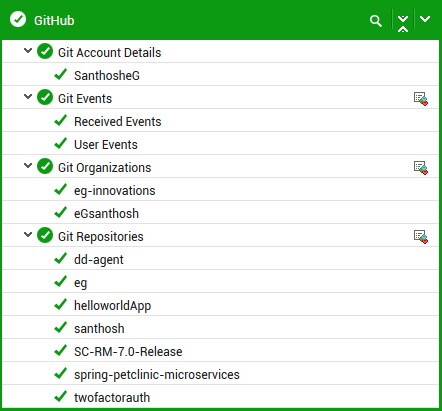Viewport: 442px width, 411px height.
Task: Select the Git Events test
Action: point(85,99)
